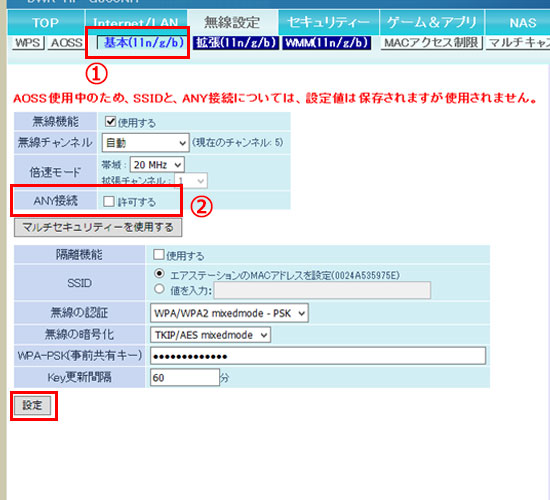Open the WMM(11n/g/b) sub-menu
This screenshot has height=500, width=550.
327,43
